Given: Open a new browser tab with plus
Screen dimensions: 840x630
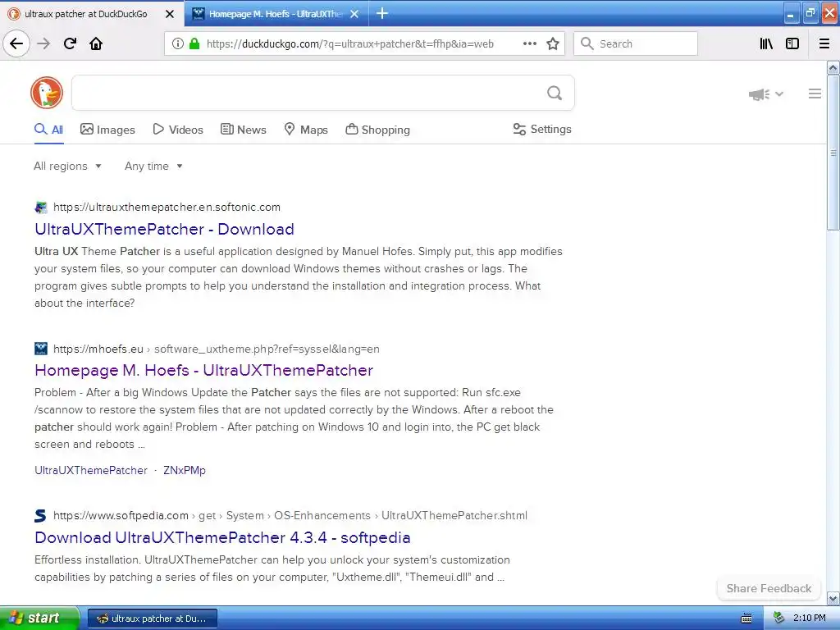Looking at the screenshot, I should 382,13.
